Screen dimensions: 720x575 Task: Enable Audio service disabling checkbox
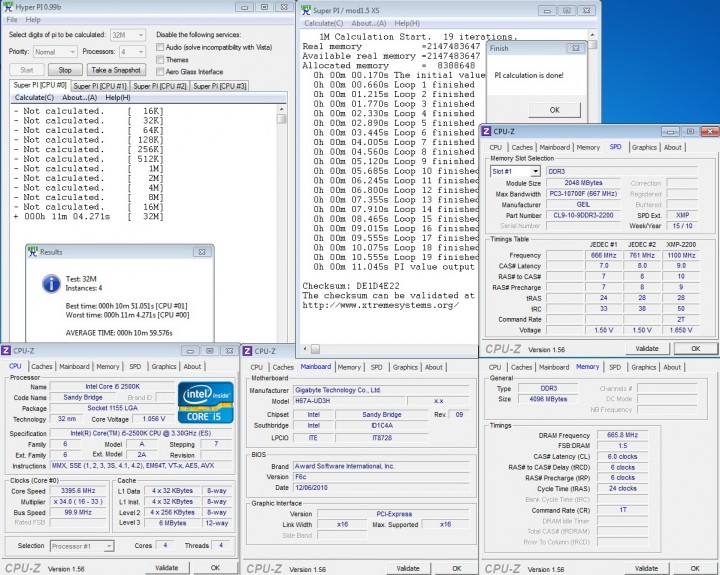160,47
